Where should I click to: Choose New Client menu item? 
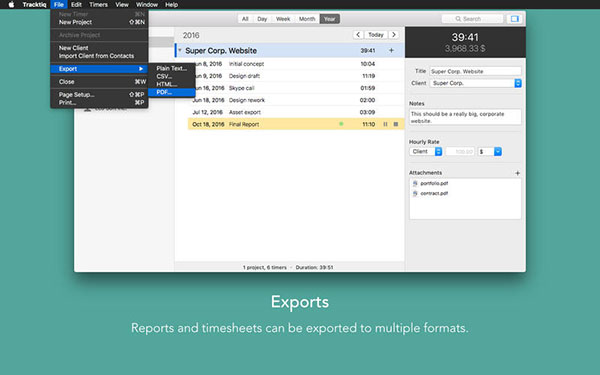(99, 48)
